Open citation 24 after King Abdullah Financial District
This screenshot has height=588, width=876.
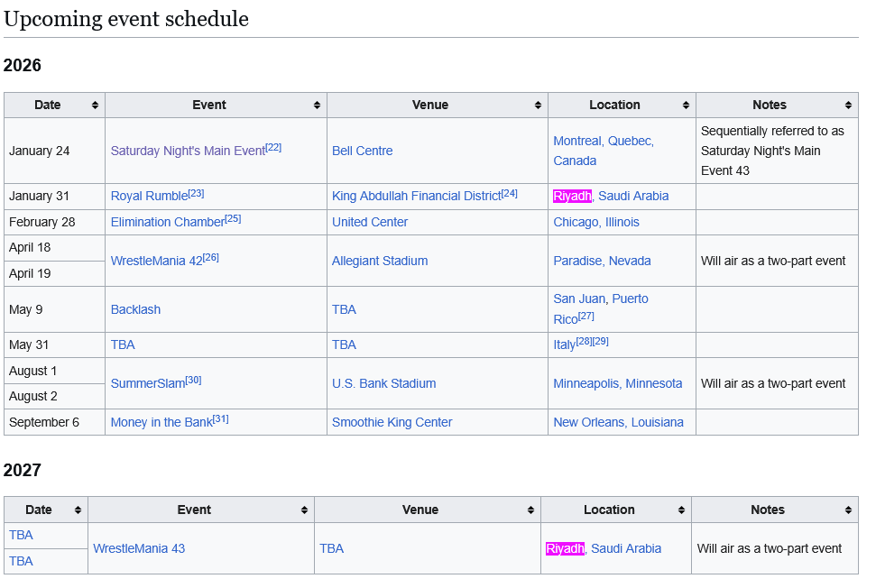point(510,193)
